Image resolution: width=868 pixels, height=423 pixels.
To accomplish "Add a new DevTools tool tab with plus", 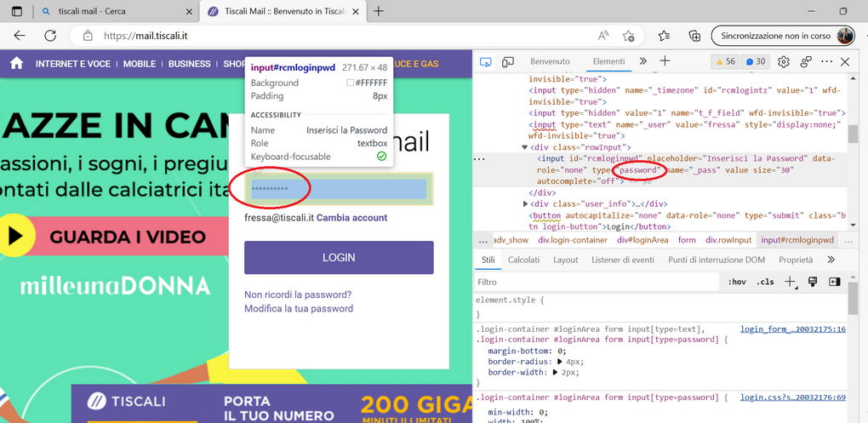I will (665, 61).
